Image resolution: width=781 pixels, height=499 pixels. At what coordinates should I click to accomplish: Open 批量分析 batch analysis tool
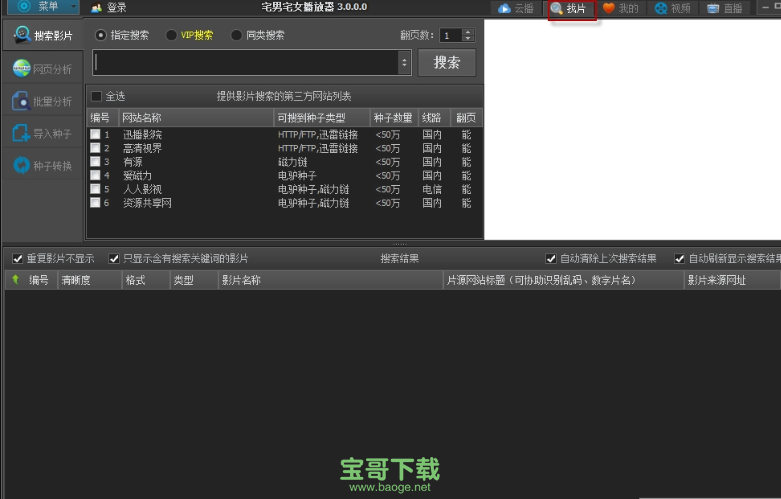(43, 101)
